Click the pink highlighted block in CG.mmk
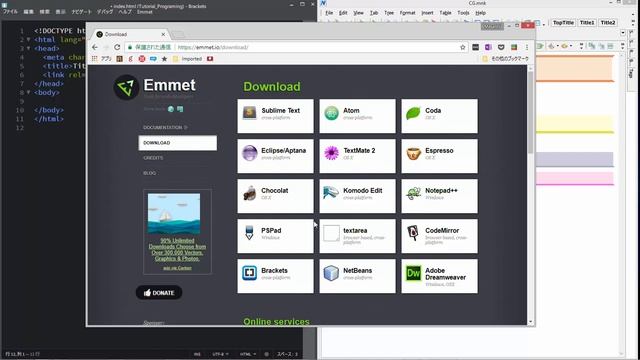 (x=575, y=178)
